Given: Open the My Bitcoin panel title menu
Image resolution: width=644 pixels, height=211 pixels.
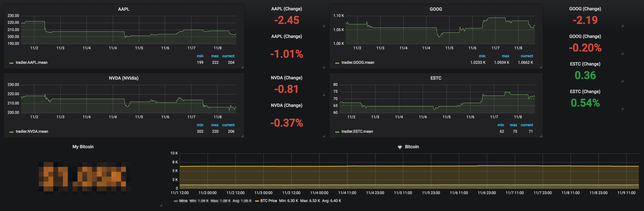Looking at the screenshot, I should coord(83,147).
